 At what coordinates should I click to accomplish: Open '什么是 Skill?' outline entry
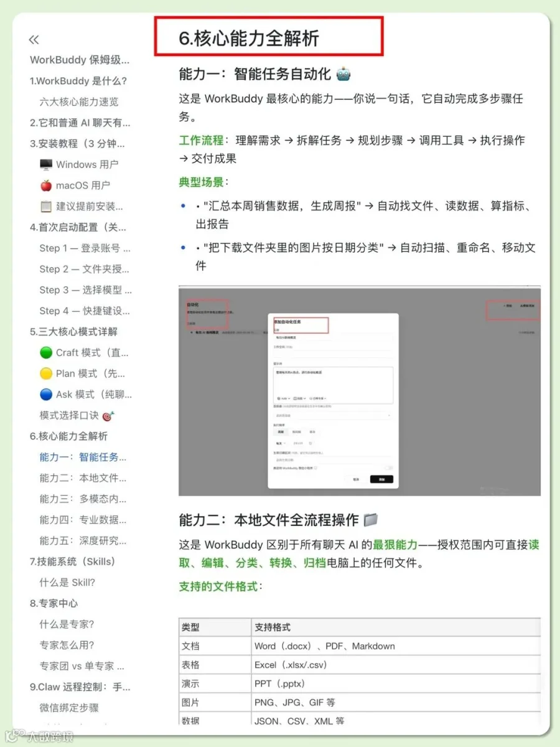point(67,583)
